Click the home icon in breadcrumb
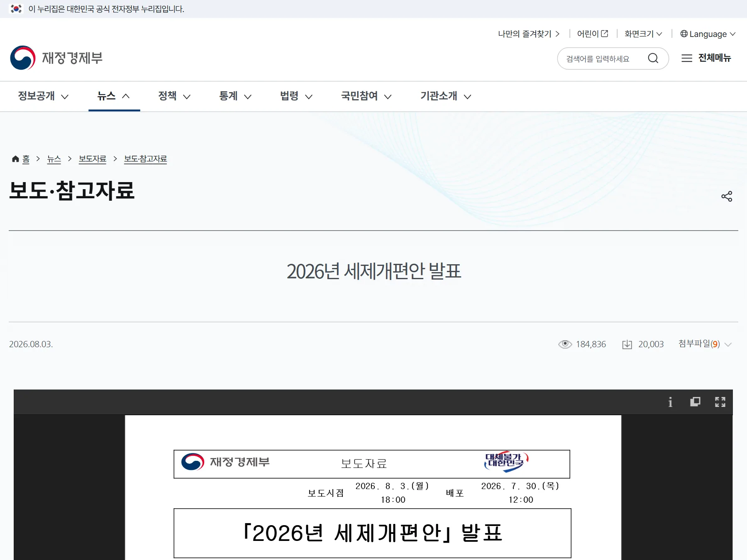This screenshot has width=747, height=560. [16, 159]
